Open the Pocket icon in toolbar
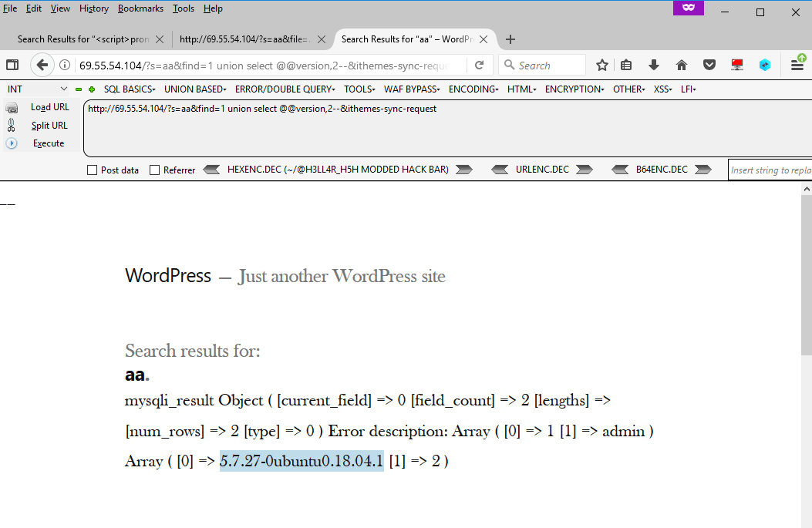812x528 pixels. 709,65
